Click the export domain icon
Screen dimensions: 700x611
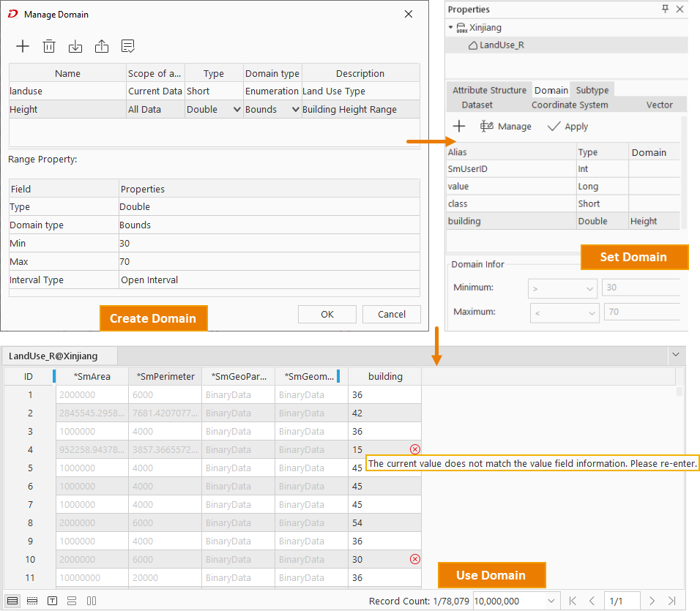(x=102, y=46)
